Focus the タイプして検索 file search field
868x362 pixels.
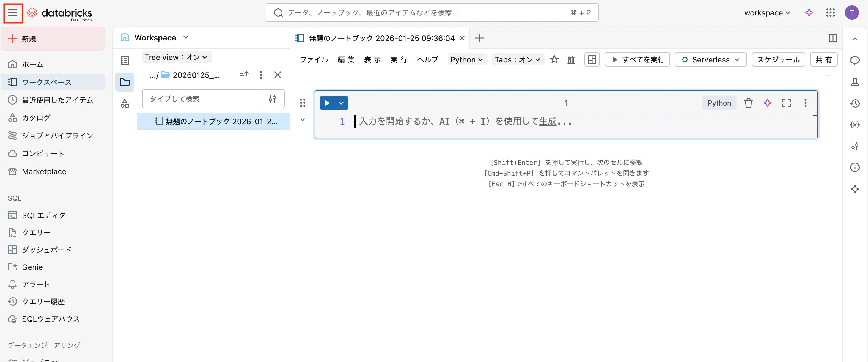pos(201,99)
